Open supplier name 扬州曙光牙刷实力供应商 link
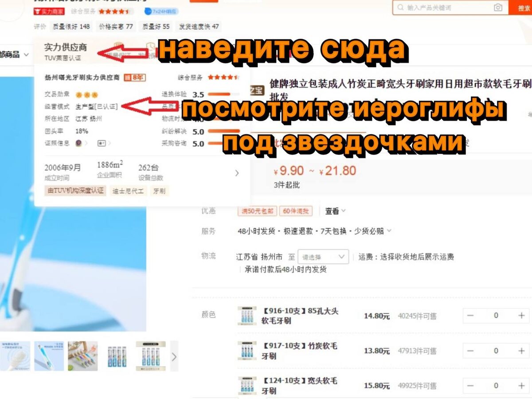This screenshot has width=532, height=399. 82,77
